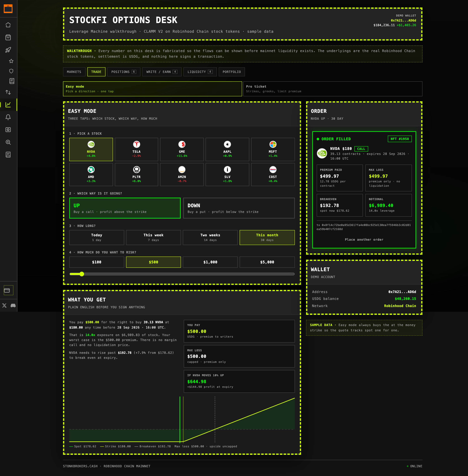
Task: Click the CALL tag next to NVDA $180
Action: pyautogui.click(x=361, y=149)
